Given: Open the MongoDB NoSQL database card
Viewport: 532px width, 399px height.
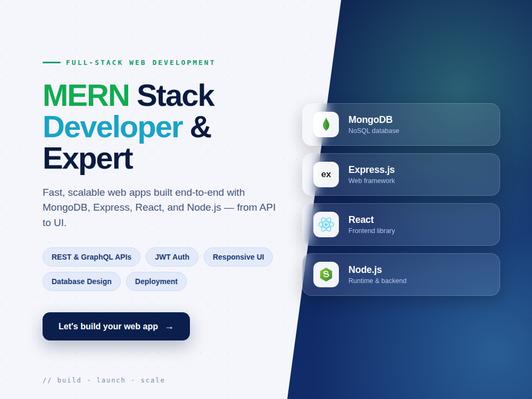Looking at the screenshot, I should [x=401, y=124].
